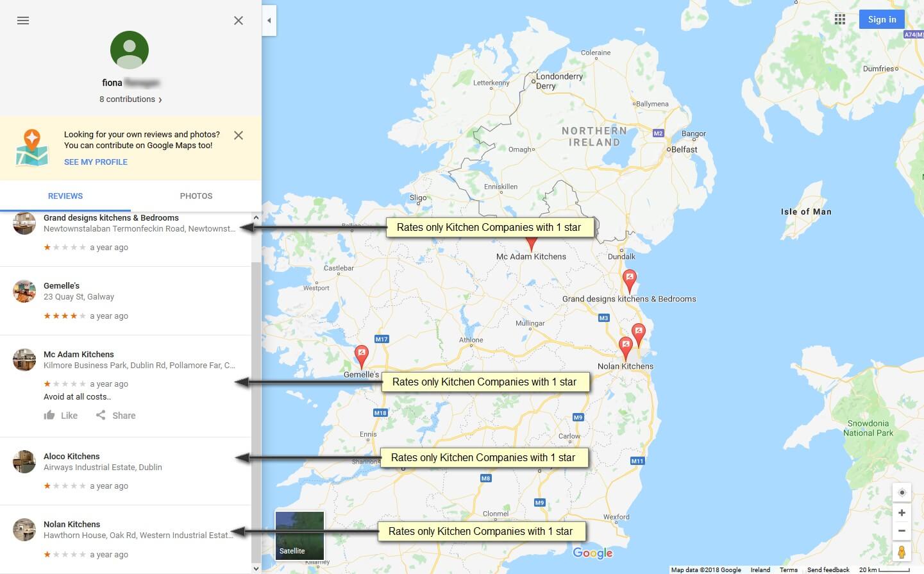Close the contributor profile panel

click(239, 21)
